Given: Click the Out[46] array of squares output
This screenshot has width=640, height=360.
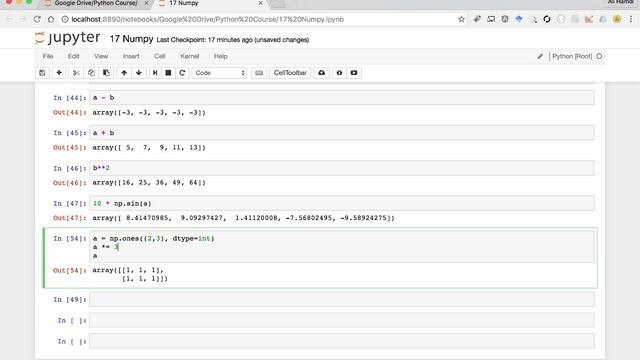Looking at the screenshot, I should click(149, 182).
